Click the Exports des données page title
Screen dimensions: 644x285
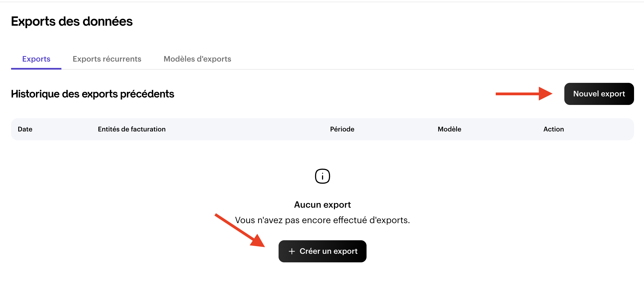pos(72,22)
